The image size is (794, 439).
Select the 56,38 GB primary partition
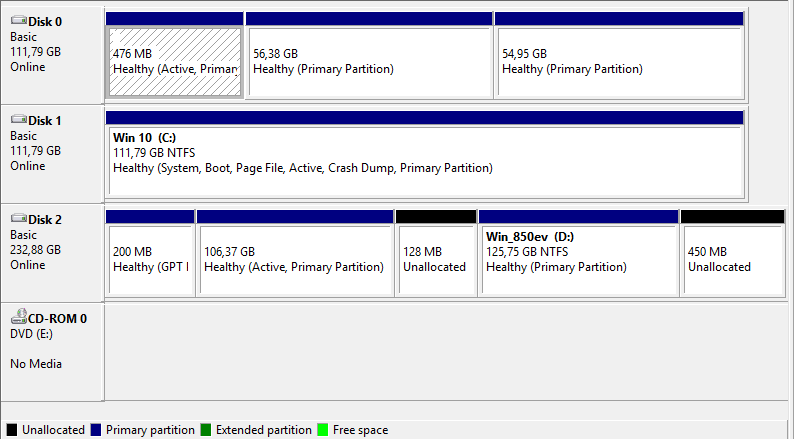[368, 61]
